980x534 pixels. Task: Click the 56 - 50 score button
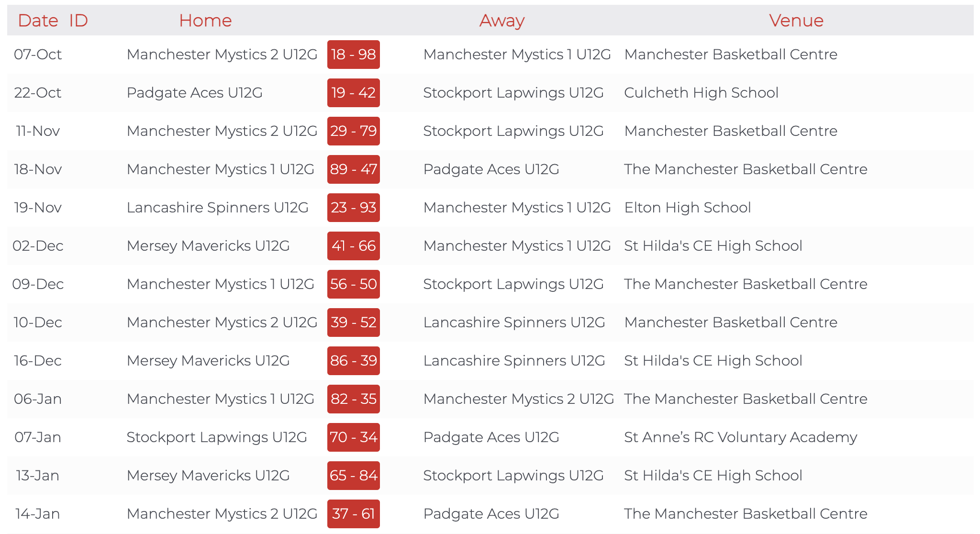(353, 284)
